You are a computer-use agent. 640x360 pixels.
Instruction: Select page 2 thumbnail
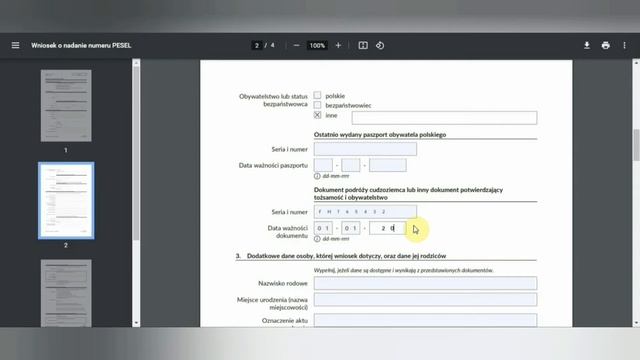point(66,200)
